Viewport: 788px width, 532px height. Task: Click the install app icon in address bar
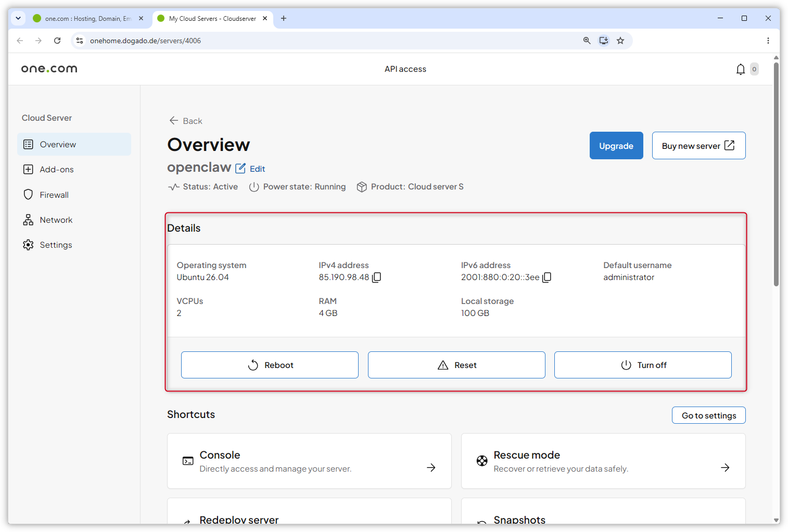[604, 41]
